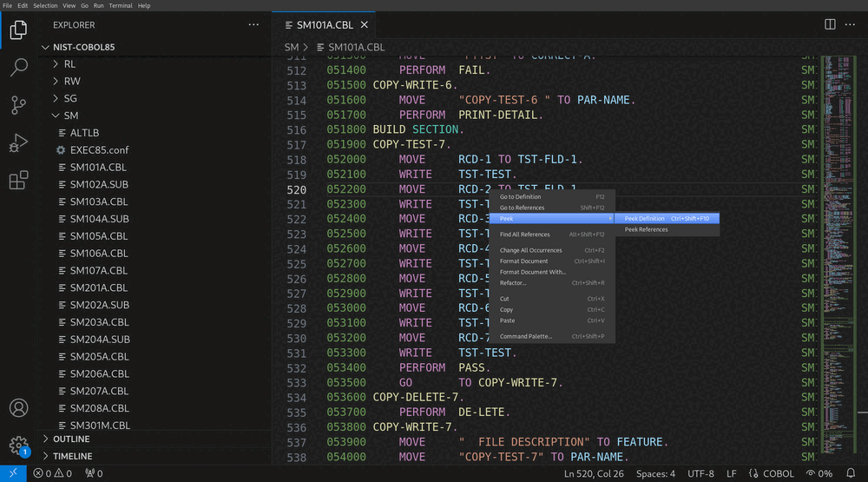Screen dimensions: 868x482
Task: Open the Source Control view
Action: tap(18, 105)
